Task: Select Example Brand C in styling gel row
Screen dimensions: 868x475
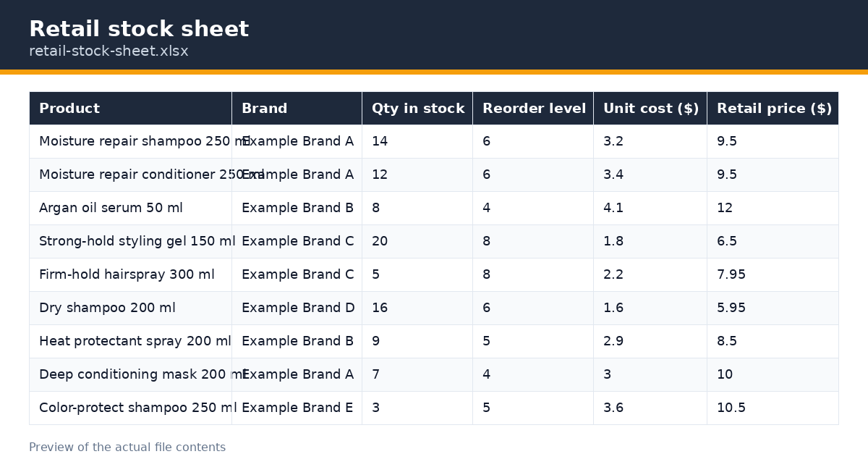Action: click(x=297, y=242)
